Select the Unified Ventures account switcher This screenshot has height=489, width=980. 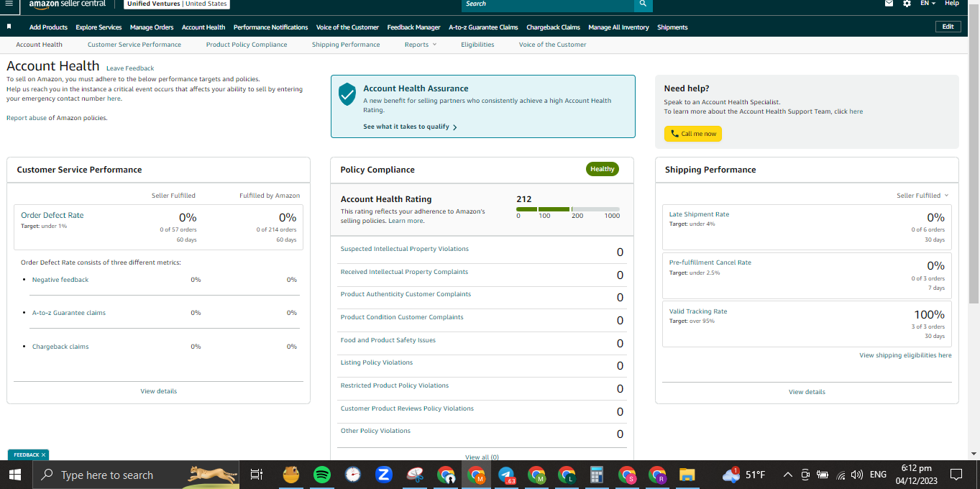click(177, 4)
